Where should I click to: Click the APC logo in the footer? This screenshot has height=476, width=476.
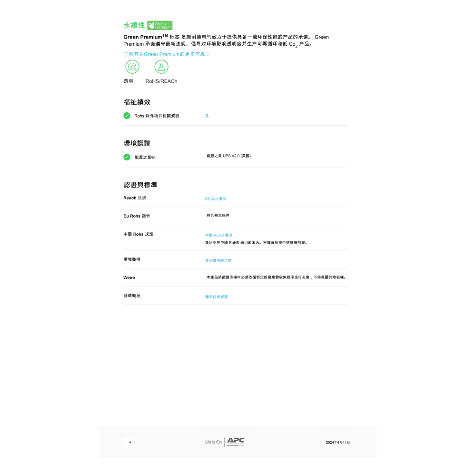[235, 442]
